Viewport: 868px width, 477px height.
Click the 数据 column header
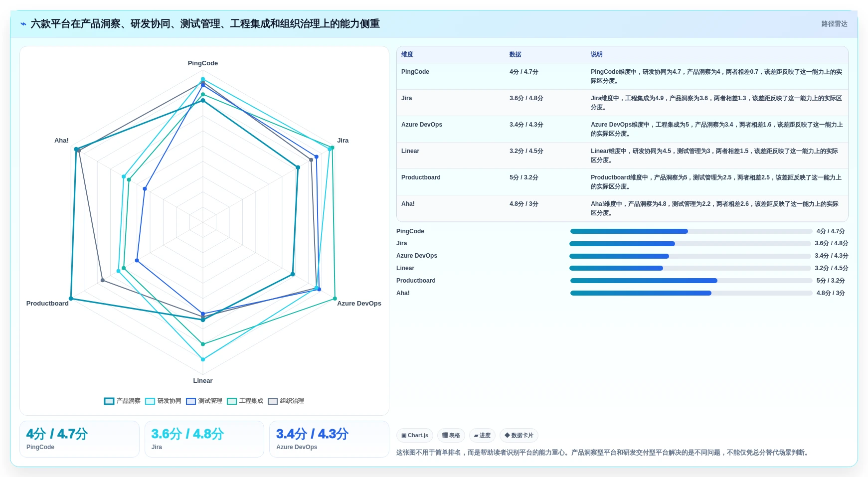tap(515, 54)
